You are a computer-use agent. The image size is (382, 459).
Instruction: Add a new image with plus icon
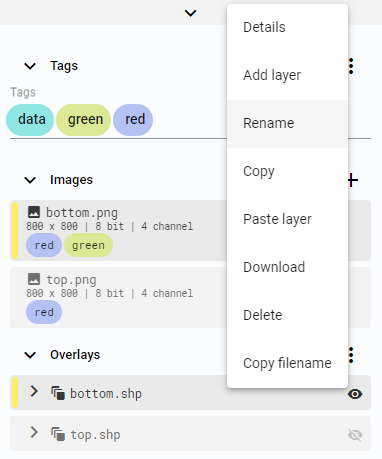pyautogui.click(x=353, y=180)
